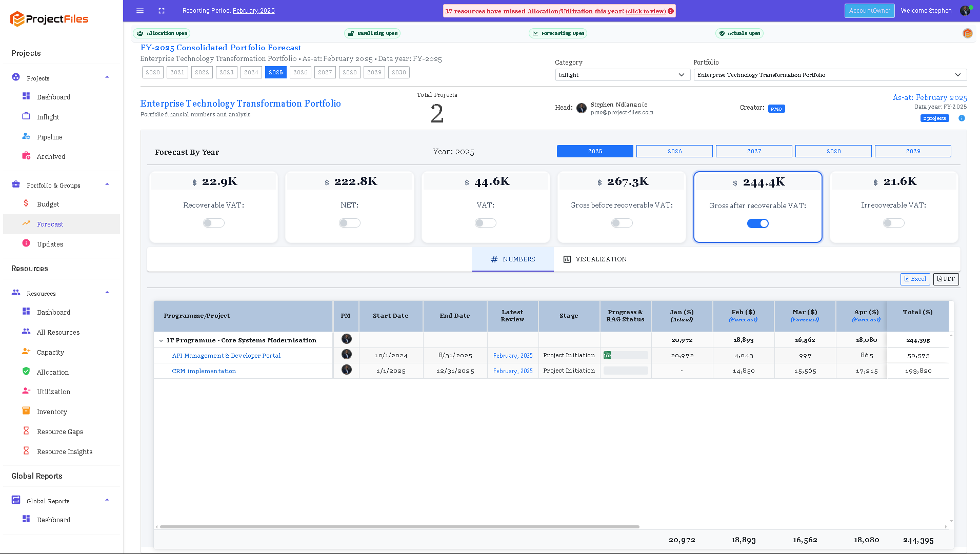
Task: Click the user avatar next to Welcome Stephen
Action: (965, 11)
